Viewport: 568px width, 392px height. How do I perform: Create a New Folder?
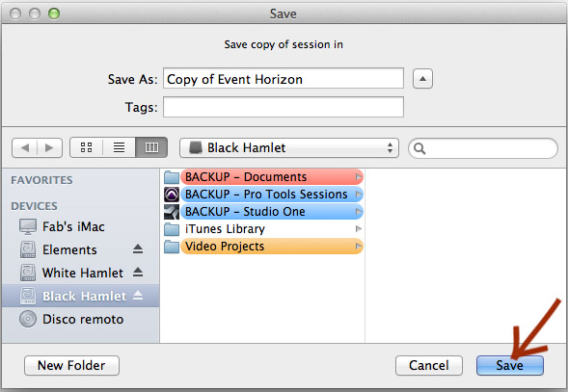click(71, 365)
